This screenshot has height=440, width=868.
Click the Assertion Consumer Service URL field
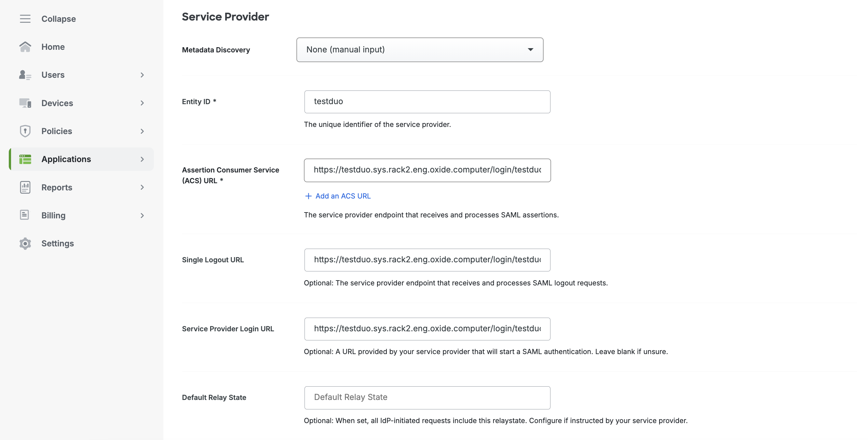pos(427,170)
